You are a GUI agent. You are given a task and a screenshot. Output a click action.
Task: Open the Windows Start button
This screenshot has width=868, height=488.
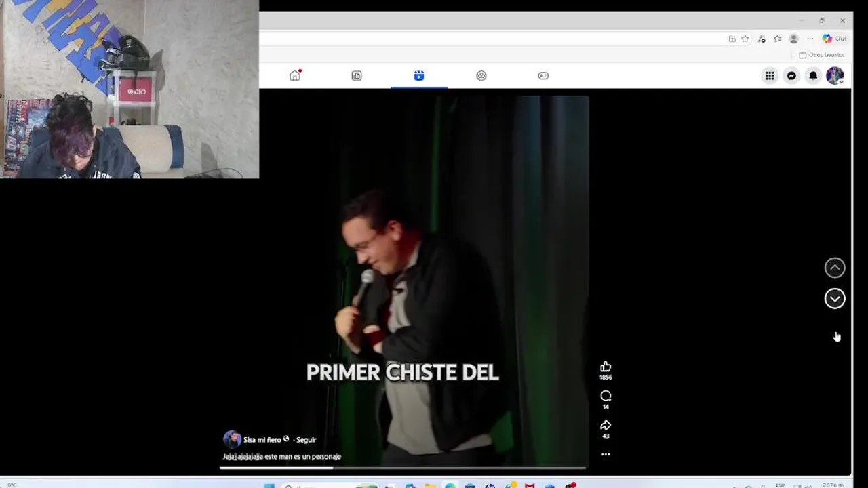coord(269,485)
